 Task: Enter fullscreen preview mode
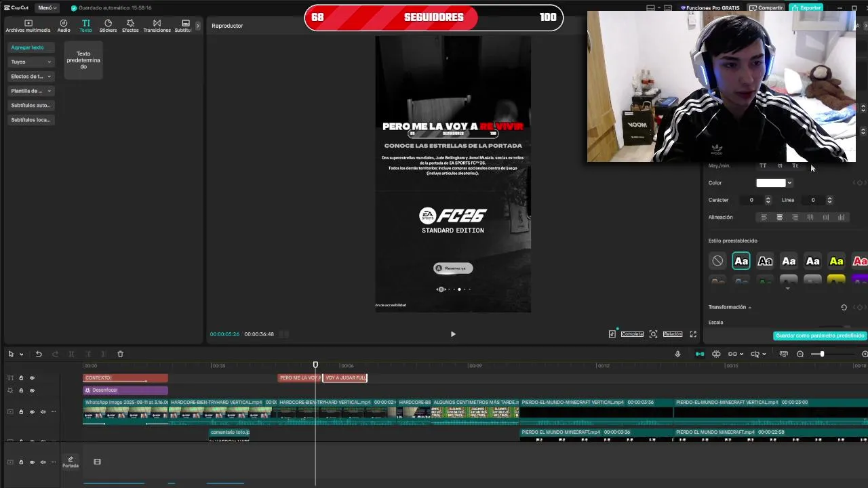coord(693,334)
